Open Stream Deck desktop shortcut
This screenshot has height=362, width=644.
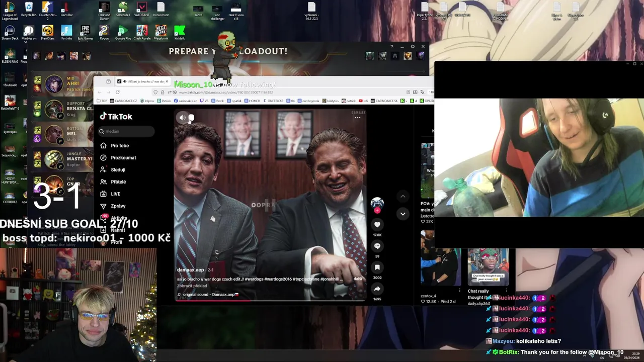pos(10,33)
